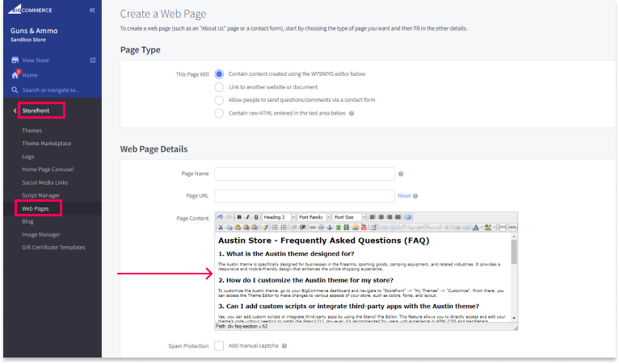The height and width of the screenshot is (364, 619).
Task: Click the editor vertical scrollbar thumb
Action: pyautogui.click(x=514, y=252)
